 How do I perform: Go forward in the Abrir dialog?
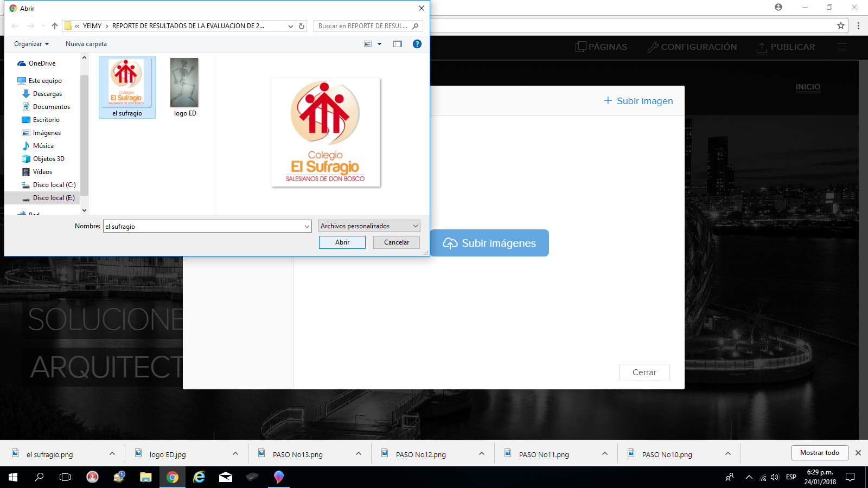pos(30,26)
